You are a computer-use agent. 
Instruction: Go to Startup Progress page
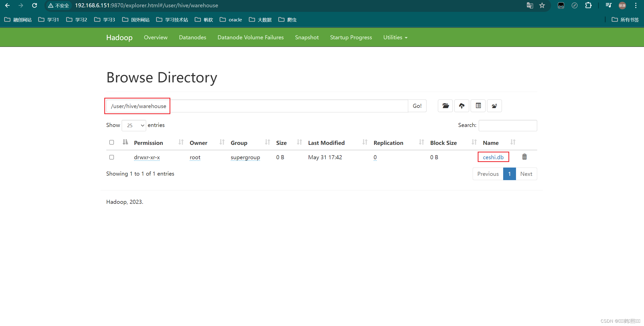point(351,37)
